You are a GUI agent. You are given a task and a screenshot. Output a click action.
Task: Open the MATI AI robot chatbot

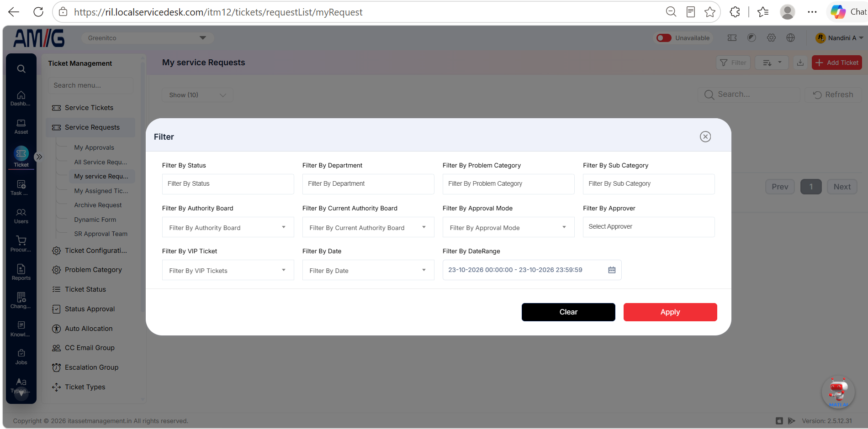point(838,392)
